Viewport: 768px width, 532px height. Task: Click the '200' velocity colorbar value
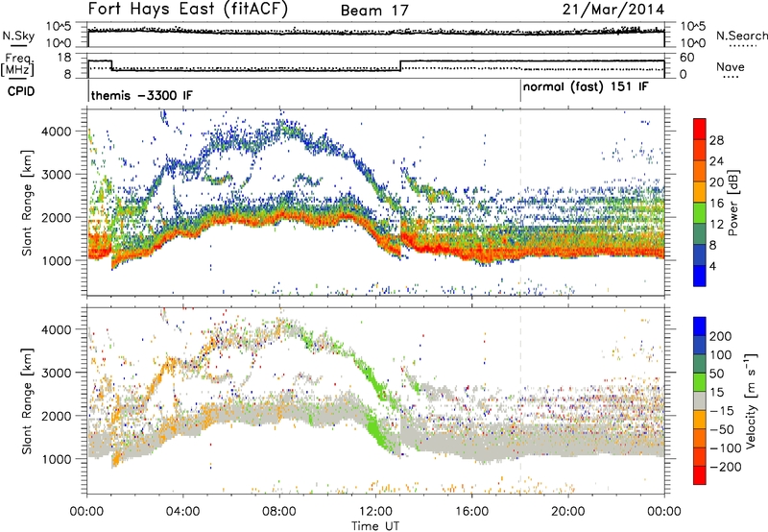click(721, 336)
